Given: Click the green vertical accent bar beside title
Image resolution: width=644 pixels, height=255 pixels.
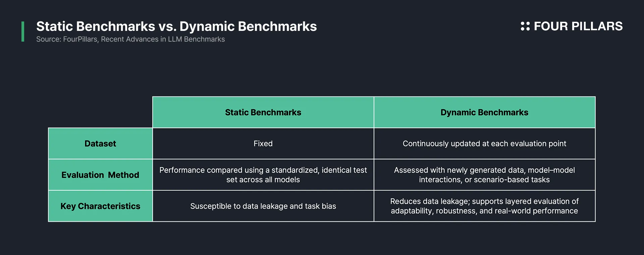Looking at the screenshot, I should [23, 32].
